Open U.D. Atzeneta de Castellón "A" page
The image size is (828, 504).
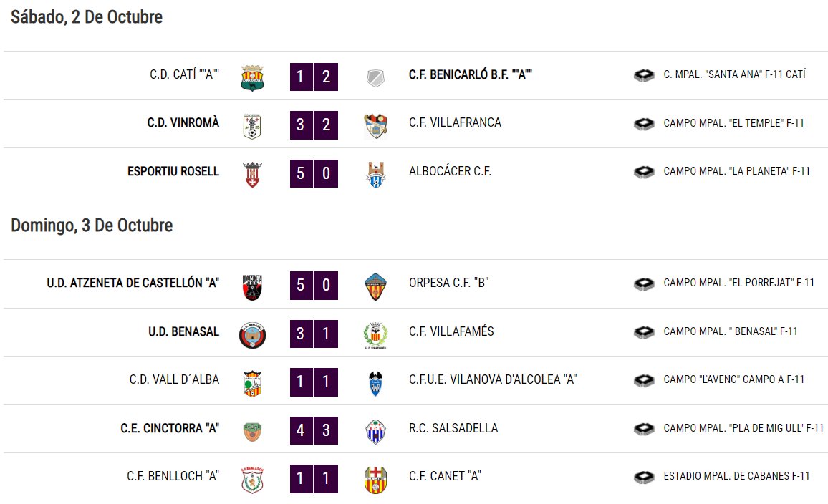click(133, 283)
